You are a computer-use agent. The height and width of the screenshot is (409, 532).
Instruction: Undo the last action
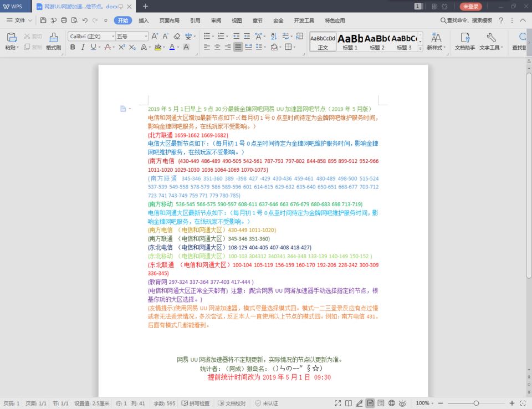[85, 21]
